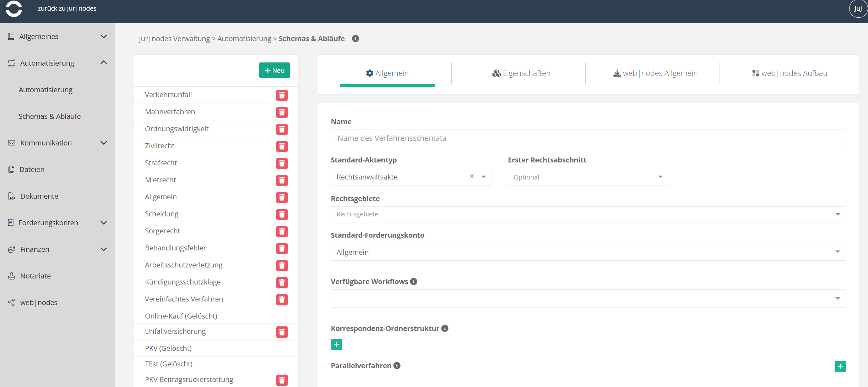This screenshot has height=387, width=868.
Task: Open the Erster Rechtsabschnitt dropdown
Action: [588, 177]
